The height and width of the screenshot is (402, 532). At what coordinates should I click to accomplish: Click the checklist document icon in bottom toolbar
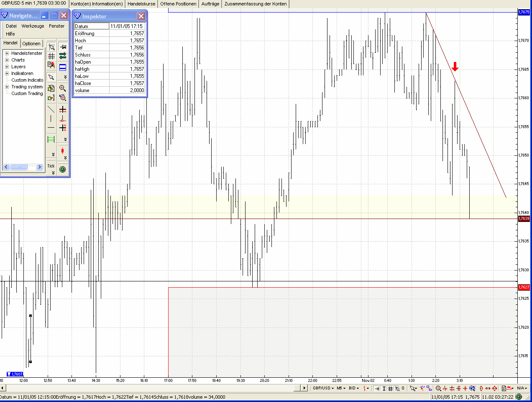point(504,388)
